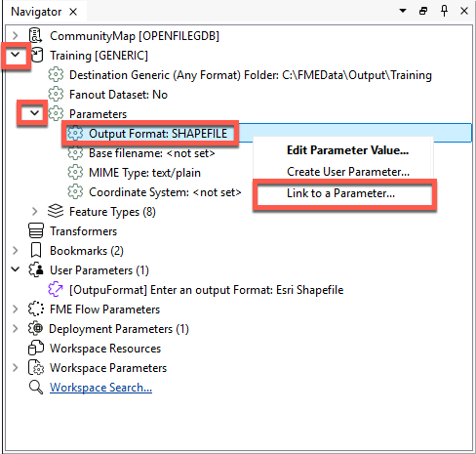Screen dimensions: 476x454
Task: Expand Feature Types (8)
Action: (34, 211)
